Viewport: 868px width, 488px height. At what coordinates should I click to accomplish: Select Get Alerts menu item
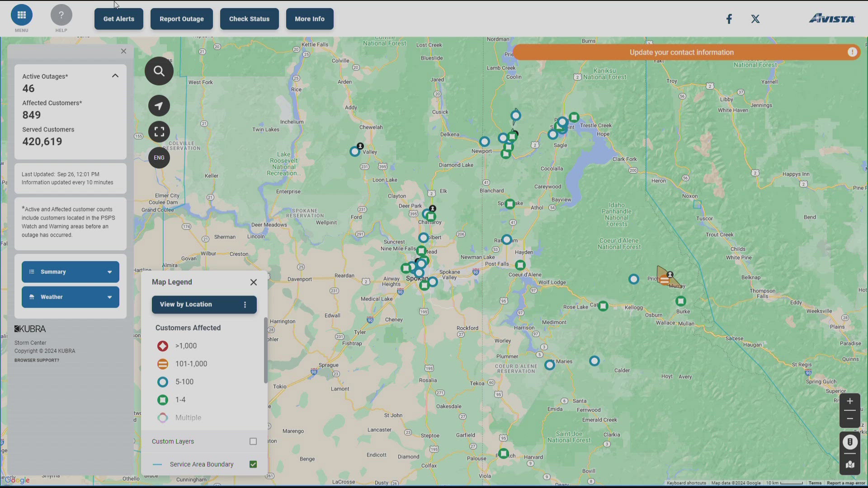[x=118, y=19]
